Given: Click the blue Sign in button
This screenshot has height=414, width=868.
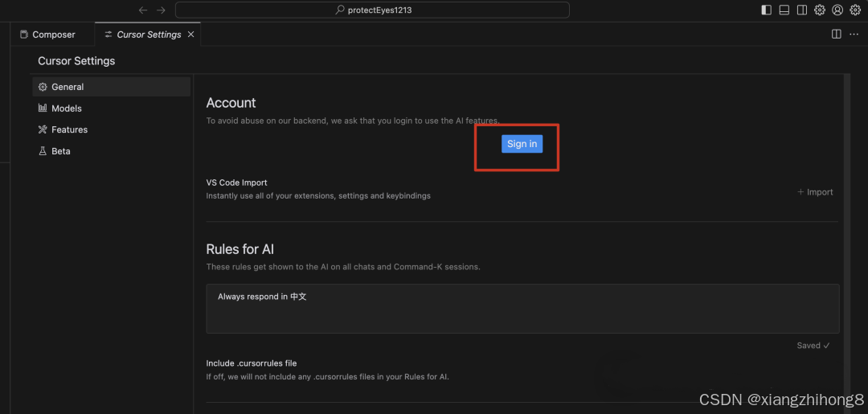Looking at the screenshot, I should click(x=522, y=144).
